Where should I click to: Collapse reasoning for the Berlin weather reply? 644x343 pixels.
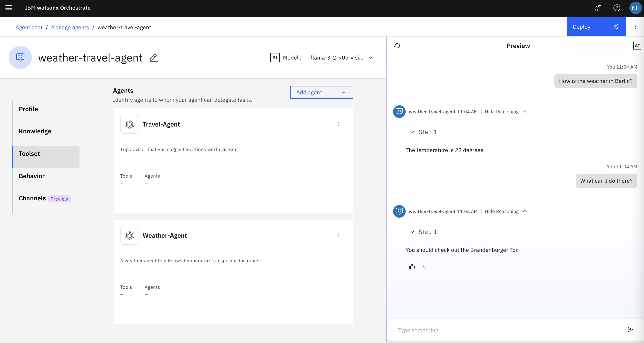click(506, 112)
